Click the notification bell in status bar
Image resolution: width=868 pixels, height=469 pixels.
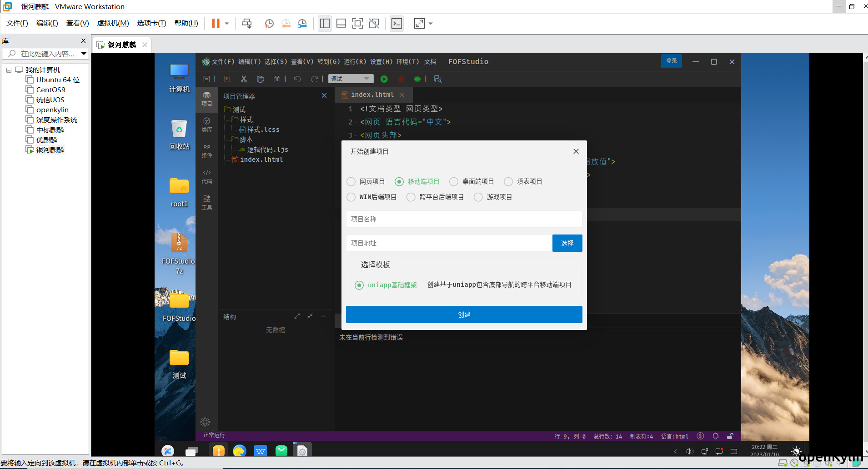[x=715, y=436]
